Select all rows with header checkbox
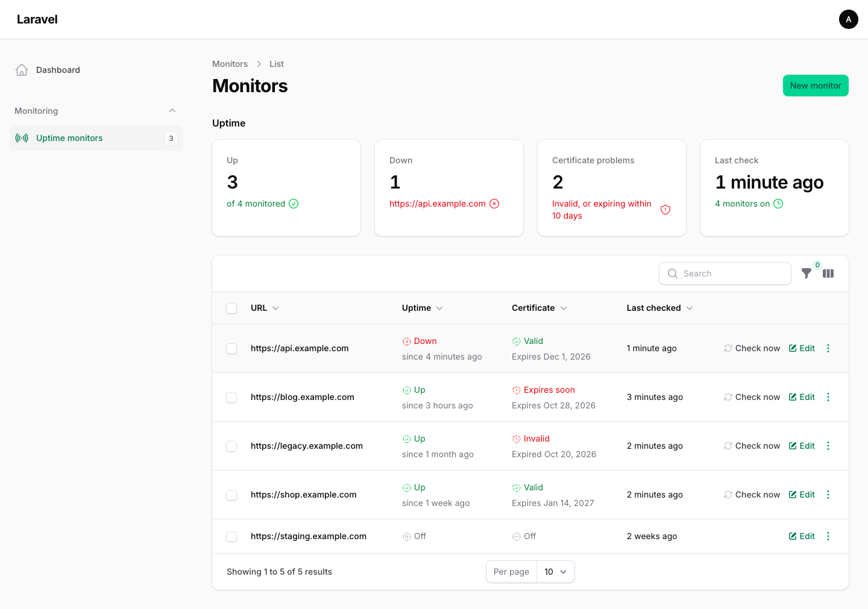This screenshot has height=609, width=868. tap(231, 308)
